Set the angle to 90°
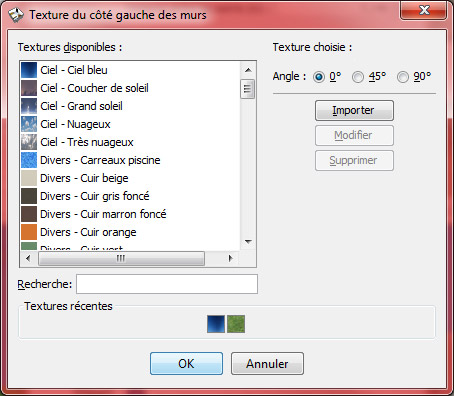The width and height of the screenshot is (454, 396). [x=403, y=77]
